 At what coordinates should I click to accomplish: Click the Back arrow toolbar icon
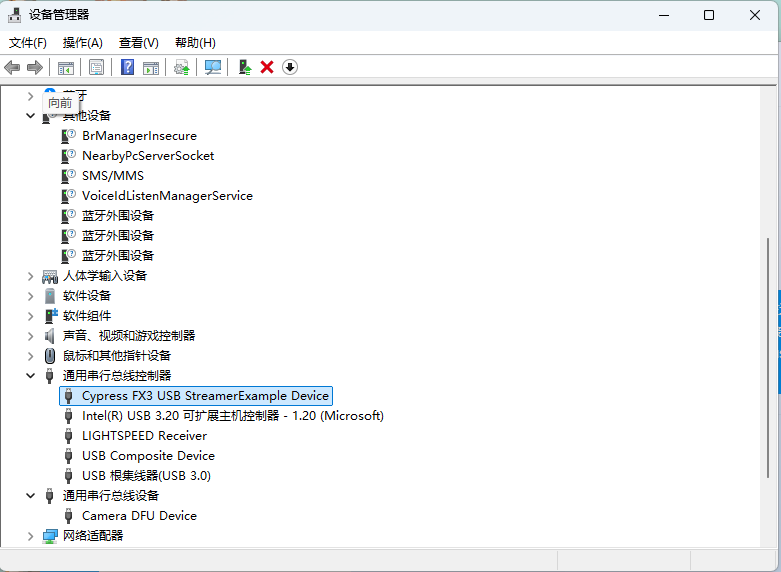point(12,67)
